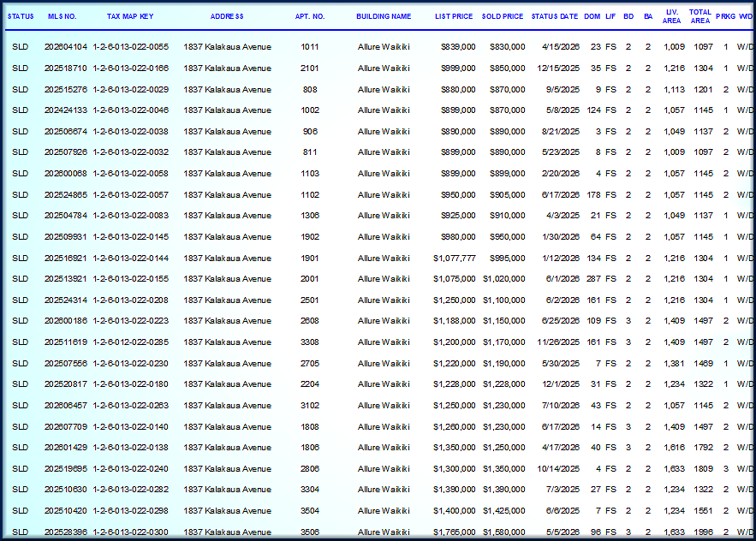
Task: Click list price $1,188,000
Action: (454, 321)
